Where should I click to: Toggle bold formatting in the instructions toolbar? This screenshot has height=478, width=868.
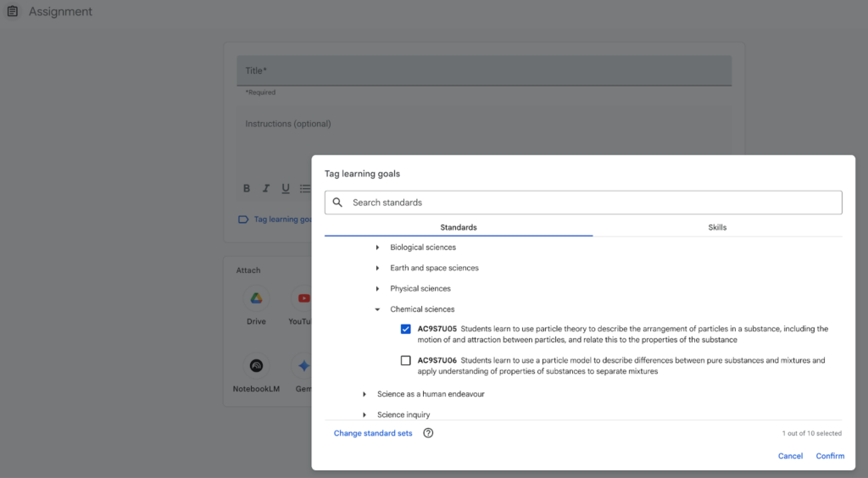pyautogui.click(x=247, y=188)
